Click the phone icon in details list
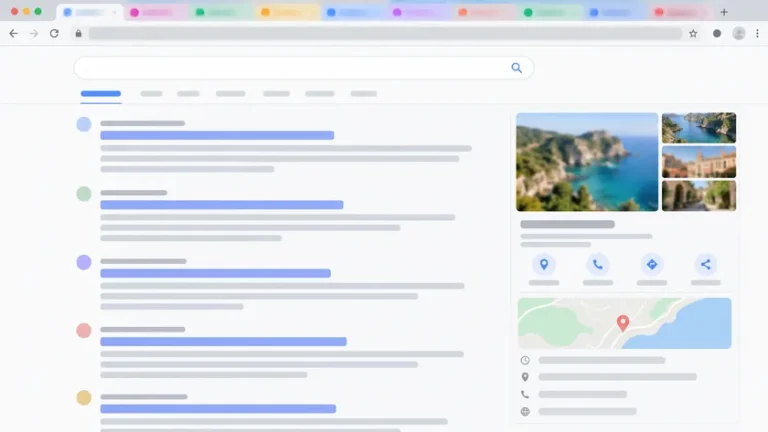 [x=525, y=394]
